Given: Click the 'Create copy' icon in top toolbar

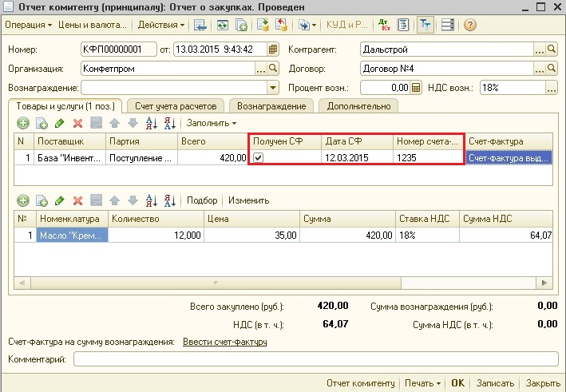Looking at the screenshot, I should pos(241,25).
